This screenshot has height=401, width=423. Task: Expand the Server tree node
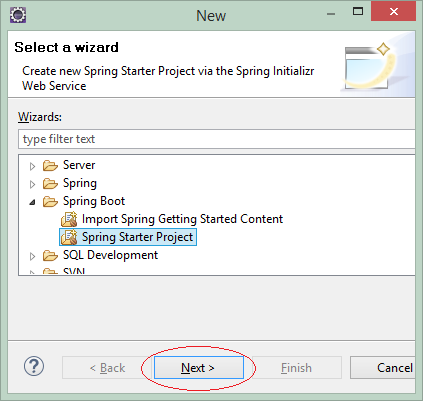click(32, 166)
